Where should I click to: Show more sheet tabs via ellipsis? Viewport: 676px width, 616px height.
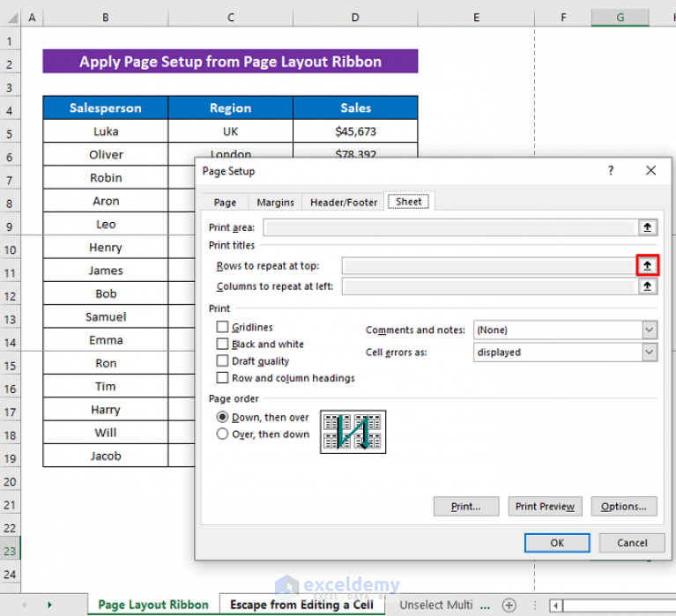(485, 605)
